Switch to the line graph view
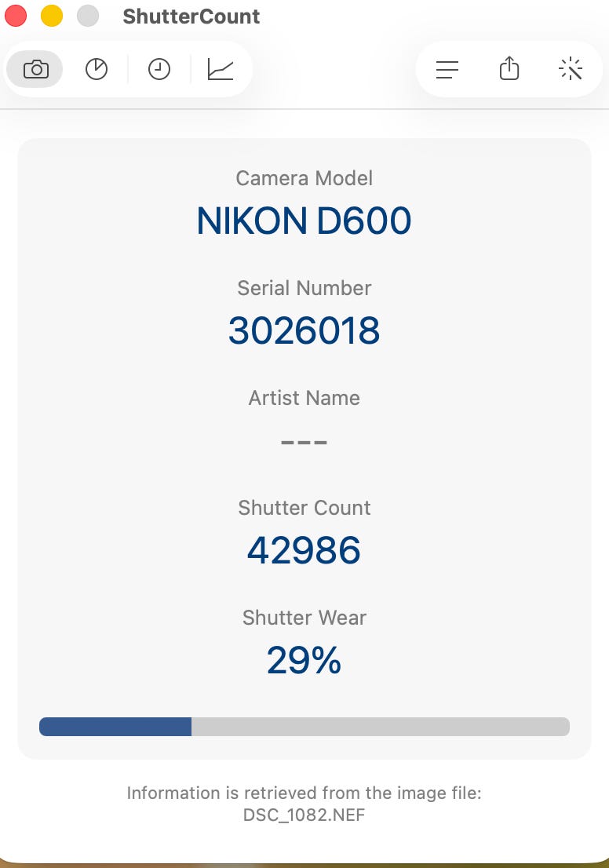Image resolution: width=609 pixels, height=868 pixels. (221, 69)
